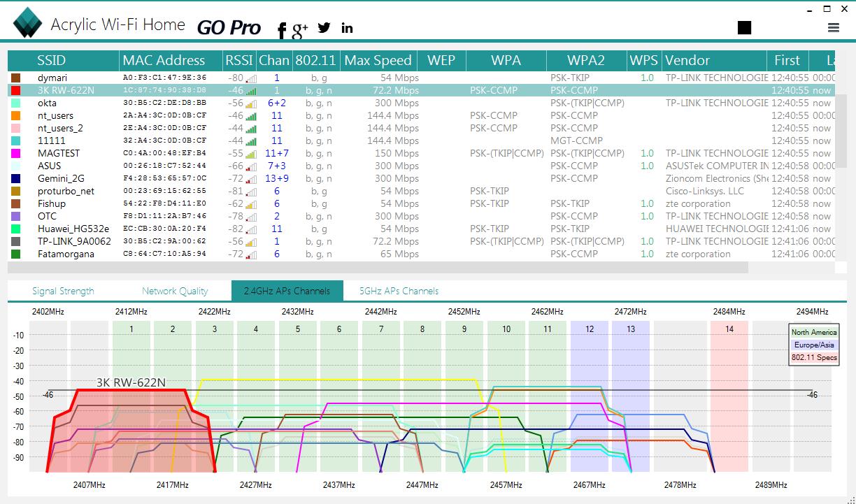Toggle North America channel legend entry
The height and width of the screenshot is (504, 856).
[x=813, y=333]
